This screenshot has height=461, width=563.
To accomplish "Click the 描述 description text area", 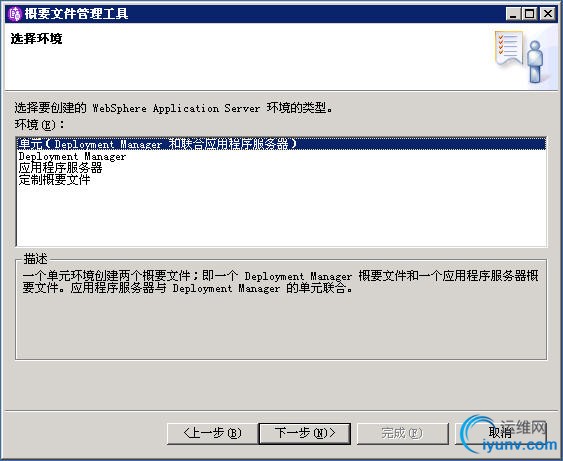I will click(x=281, y=282).
